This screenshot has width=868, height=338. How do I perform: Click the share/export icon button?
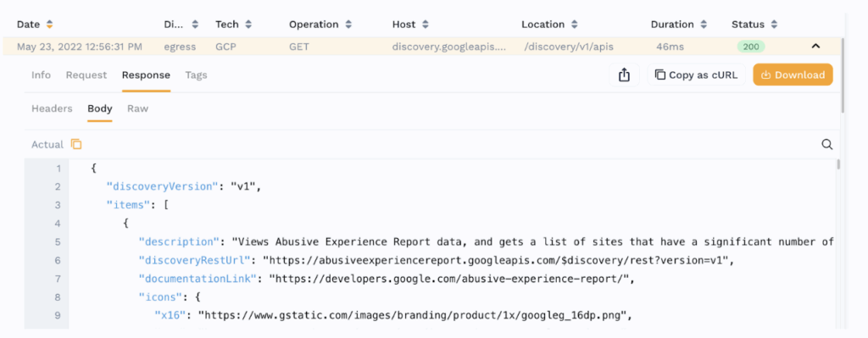[x=624, y=75]
